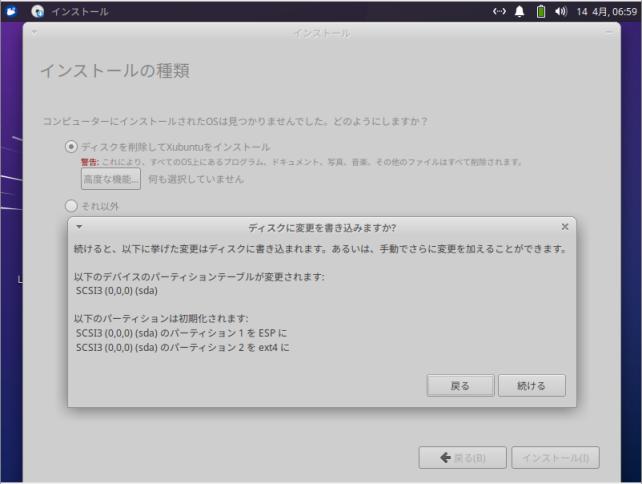Select the それ以外 radio option
Image resolution: width=642 pixels, height=484 pixels.
[71, 206]
